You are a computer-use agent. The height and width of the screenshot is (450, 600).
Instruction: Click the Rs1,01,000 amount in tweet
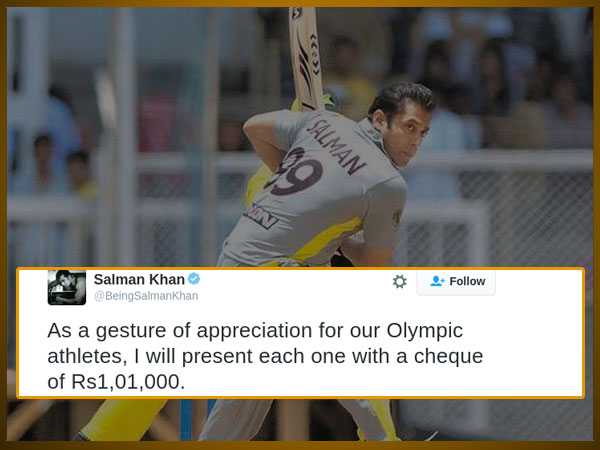click(x=128, y=382)
